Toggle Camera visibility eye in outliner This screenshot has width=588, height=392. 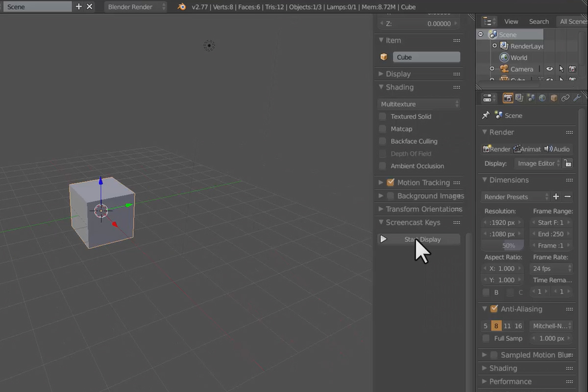(550, 69)
